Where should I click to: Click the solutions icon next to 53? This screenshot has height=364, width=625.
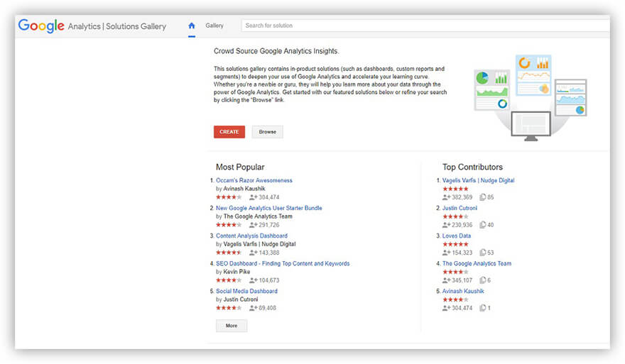click(x=482, y=253)
